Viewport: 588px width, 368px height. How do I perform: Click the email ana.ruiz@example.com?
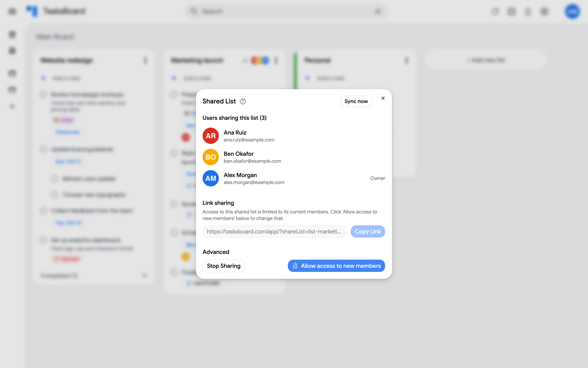249,140
